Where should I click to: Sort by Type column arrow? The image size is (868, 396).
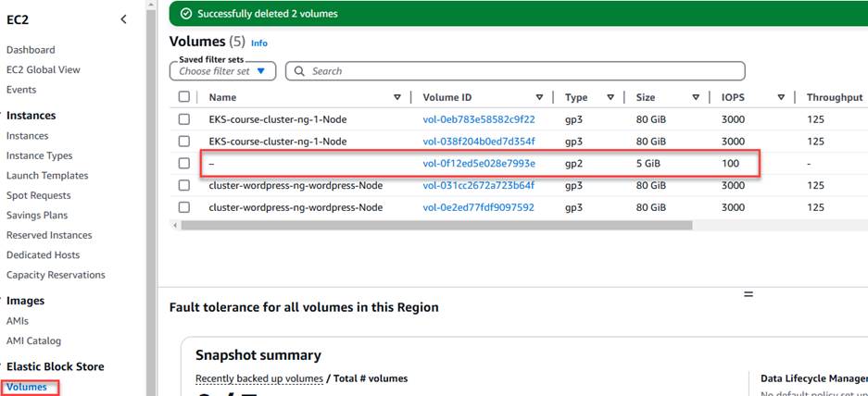click(610, 97)
